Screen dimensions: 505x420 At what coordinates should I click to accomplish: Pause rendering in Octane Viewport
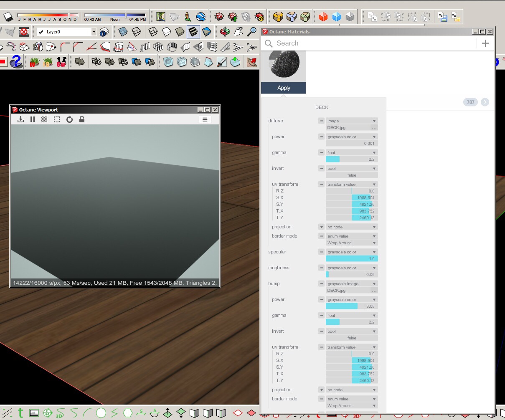tap(33, 119)
